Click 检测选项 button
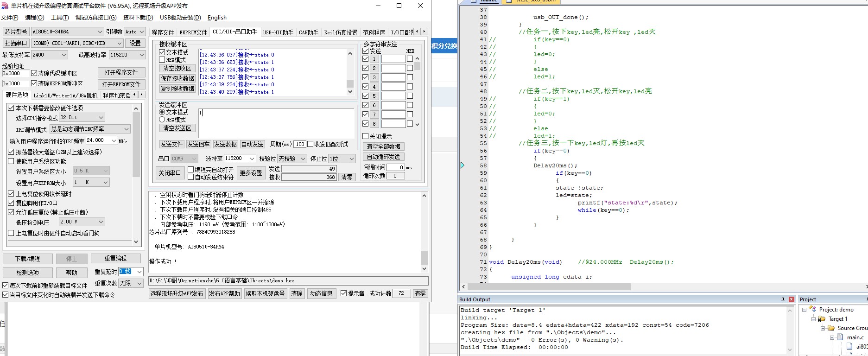This screenshot has width=868, height=356. click(x=27, y=273)
